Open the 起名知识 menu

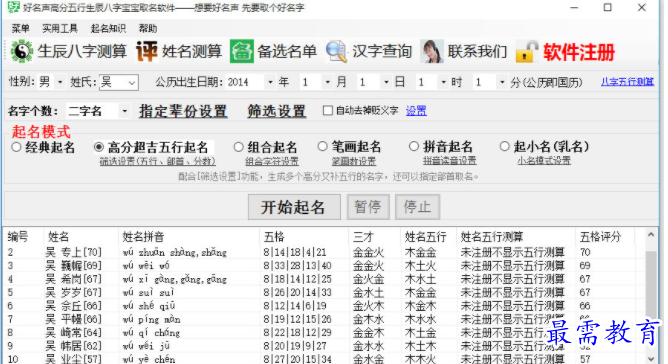[108, 29]
